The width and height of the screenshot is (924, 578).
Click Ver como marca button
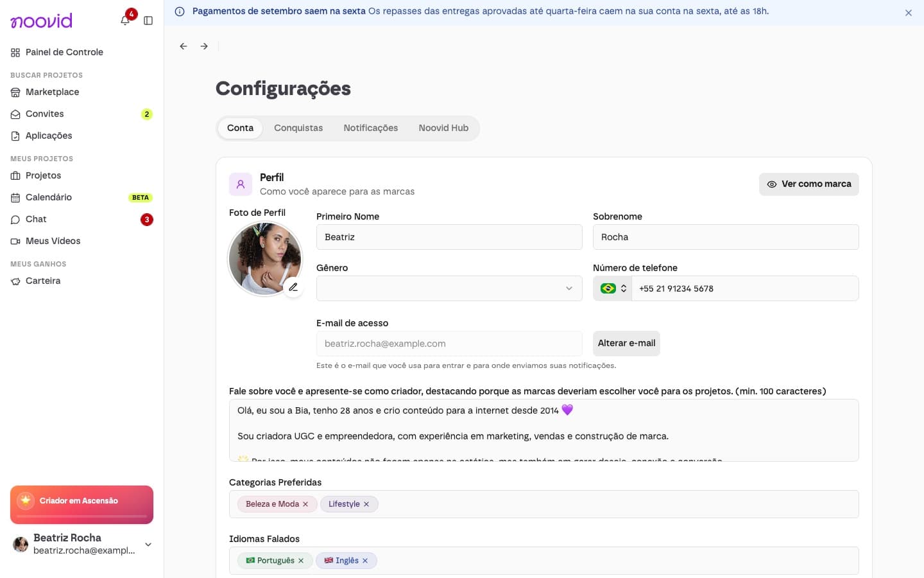point(809,184)
